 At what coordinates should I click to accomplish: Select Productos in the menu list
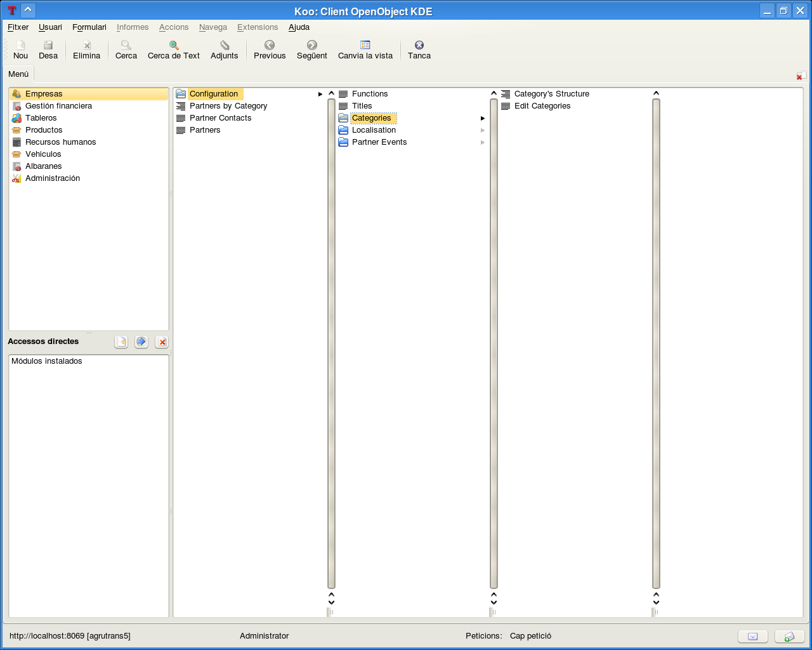click(x=89, y=130)
